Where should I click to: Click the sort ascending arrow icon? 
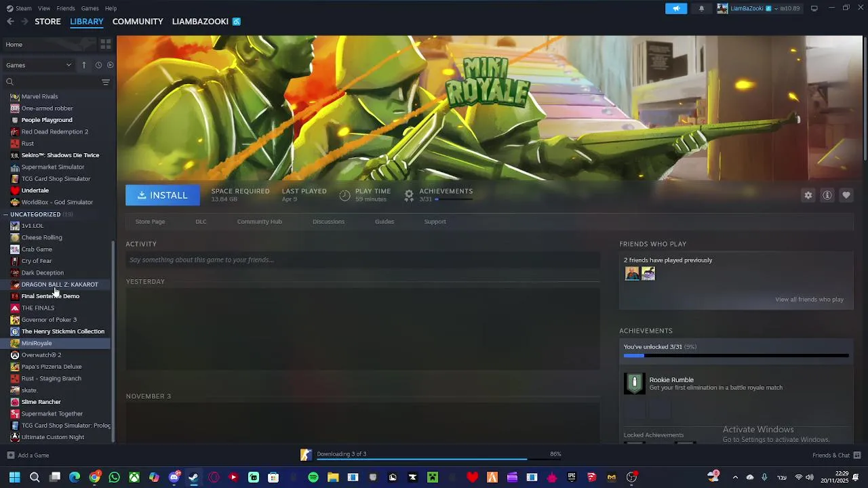(x=84, y=65)
